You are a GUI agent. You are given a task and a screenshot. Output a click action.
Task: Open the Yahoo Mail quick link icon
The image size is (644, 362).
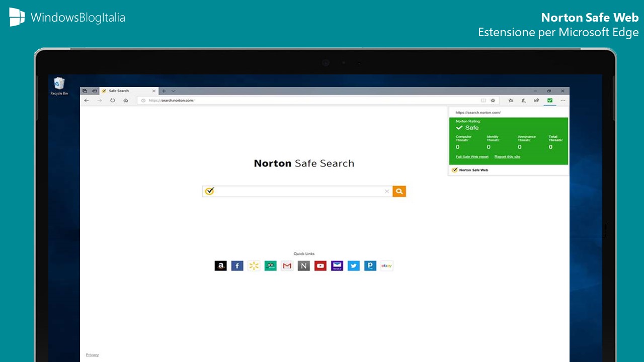[x=337, y=266]
